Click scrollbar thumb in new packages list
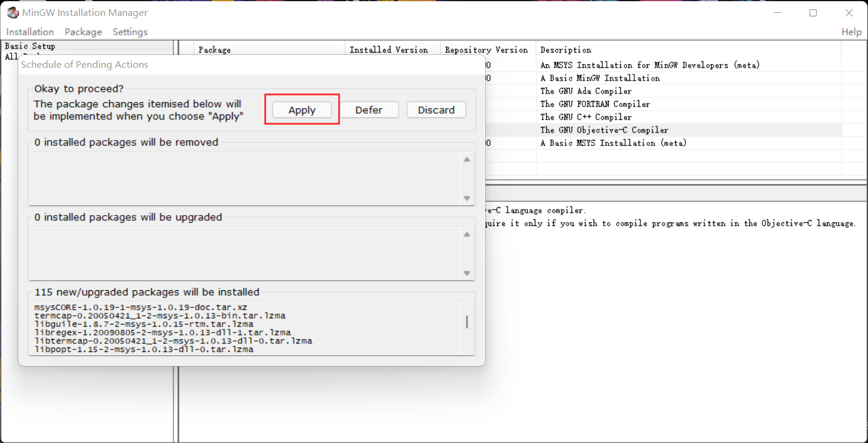 pyautogui.click(x=467, y=322)
